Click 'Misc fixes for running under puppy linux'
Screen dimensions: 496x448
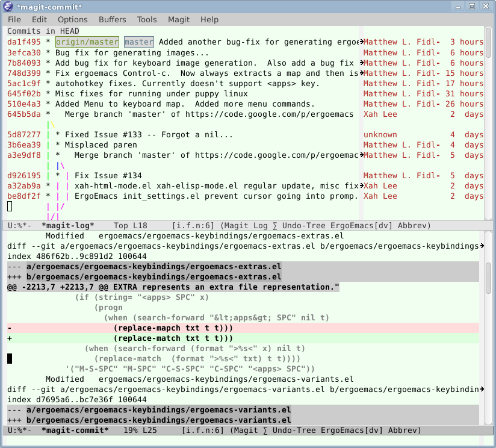click(x=152, y=94)
